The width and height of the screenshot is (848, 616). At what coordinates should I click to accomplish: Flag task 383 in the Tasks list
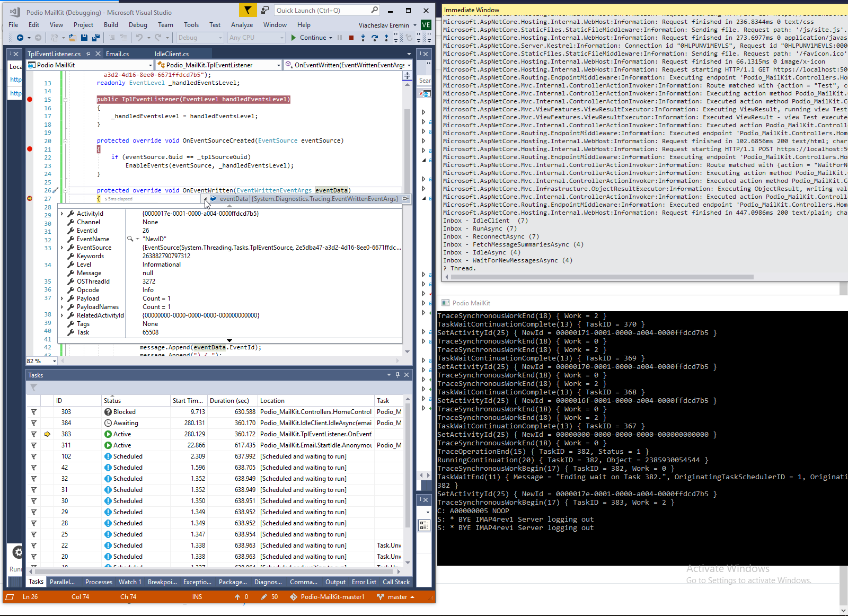coord(34,434)
